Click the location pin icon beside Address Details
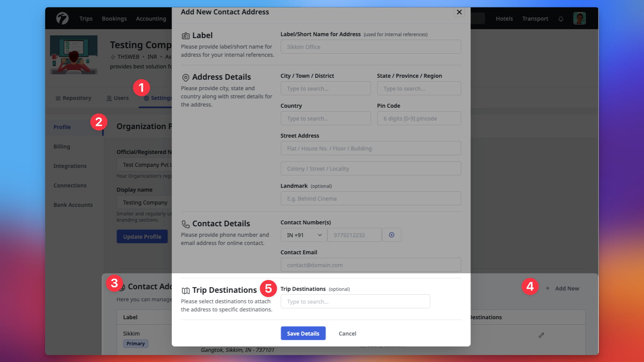This screenshot has width=644, height=362. pyautogui.click(x=185, y=77)
